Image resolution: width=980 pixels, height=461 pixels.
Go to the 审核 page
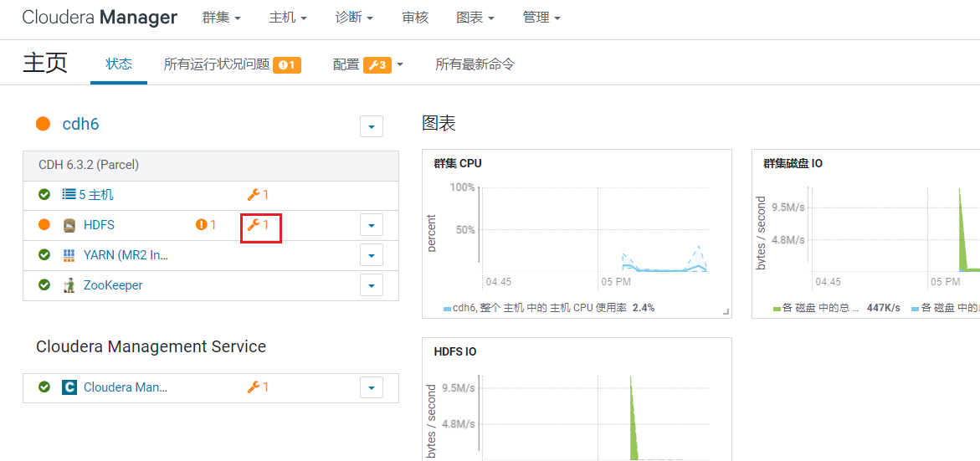tap(415, 18)
